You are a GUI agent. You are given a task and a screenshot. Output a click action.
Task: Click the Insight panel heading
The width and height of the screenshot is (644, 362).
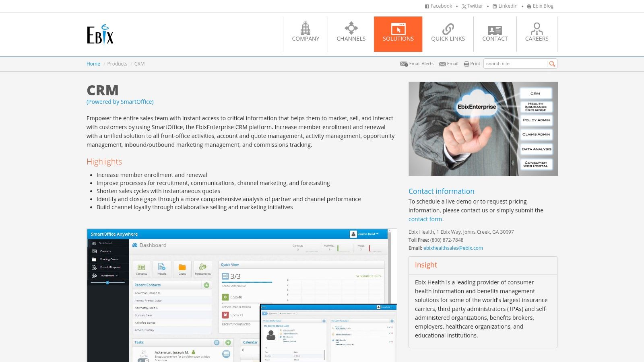pos(426,265)
